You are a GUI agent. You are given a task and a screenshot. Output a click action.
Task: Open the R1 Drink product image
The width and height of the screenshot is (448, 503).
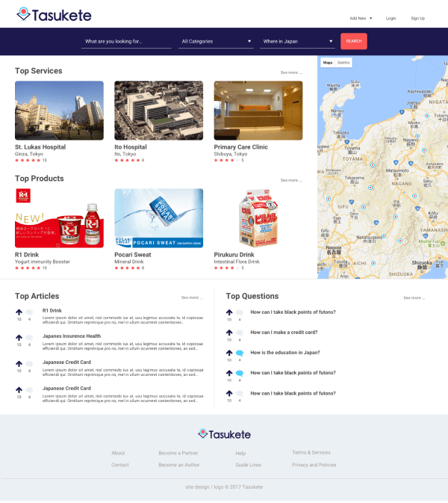[59, 218]
